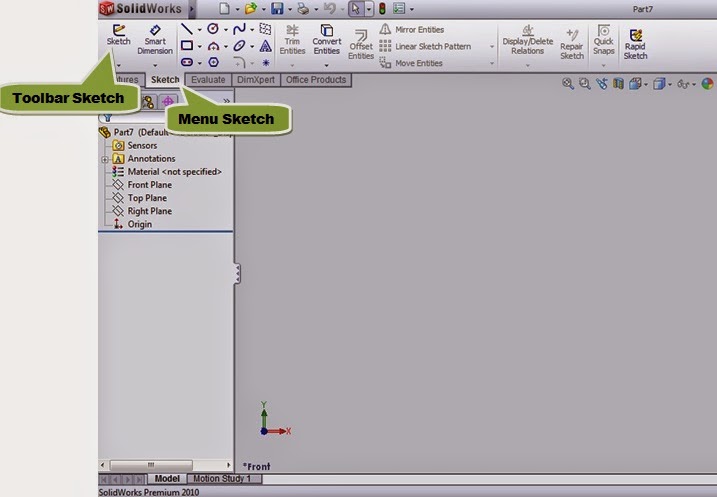The width and height of the screenshot is (717, 497).
Task: Switch to the DimXpert tab
Action: coord(256,80)
